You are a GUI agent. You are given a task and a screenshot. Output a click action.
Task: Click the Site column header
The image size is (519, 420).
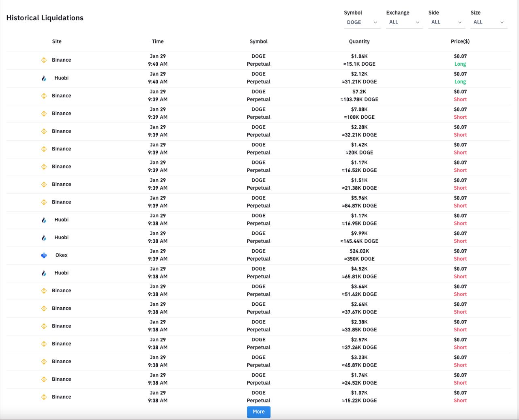click(x=57, y=41)
